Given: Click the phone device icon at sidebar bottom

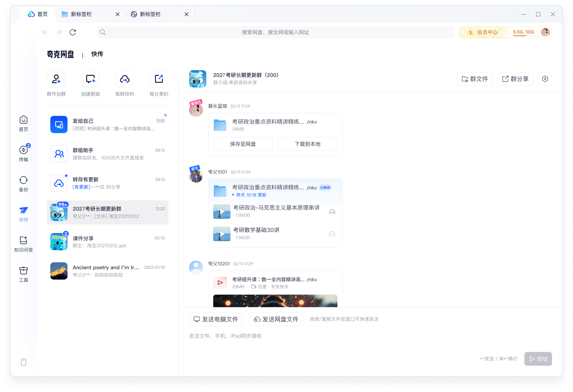Looking at the screenshot, I should (x=23, y=362).
